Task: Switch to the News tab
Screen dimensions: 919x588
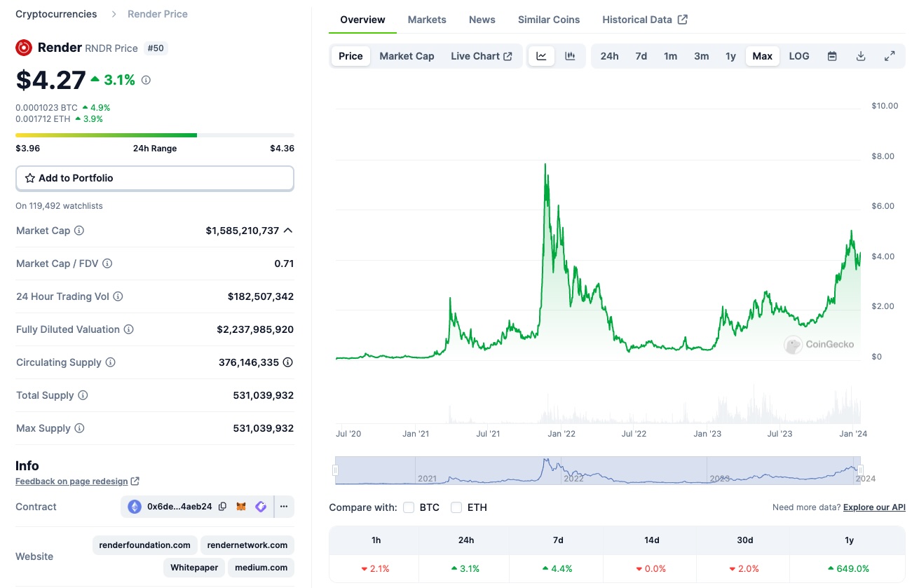Action: (482, 20)
